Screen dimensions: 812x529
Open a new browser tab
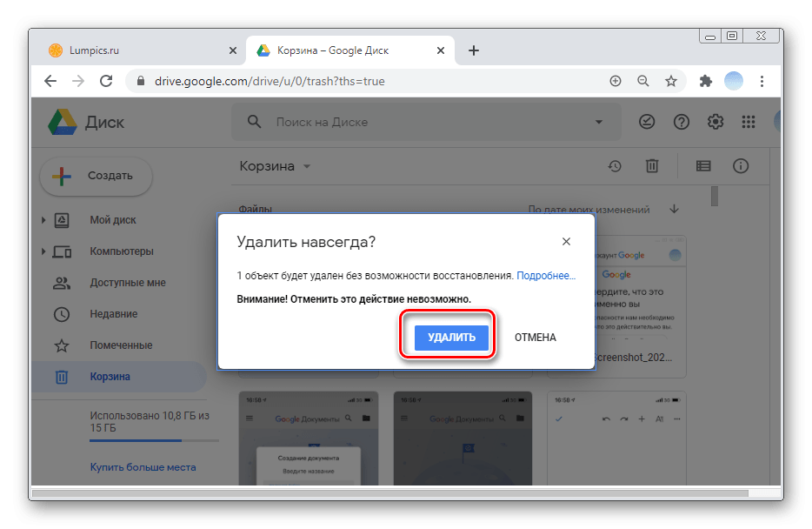pyautogui.click(x=473, y=50)
